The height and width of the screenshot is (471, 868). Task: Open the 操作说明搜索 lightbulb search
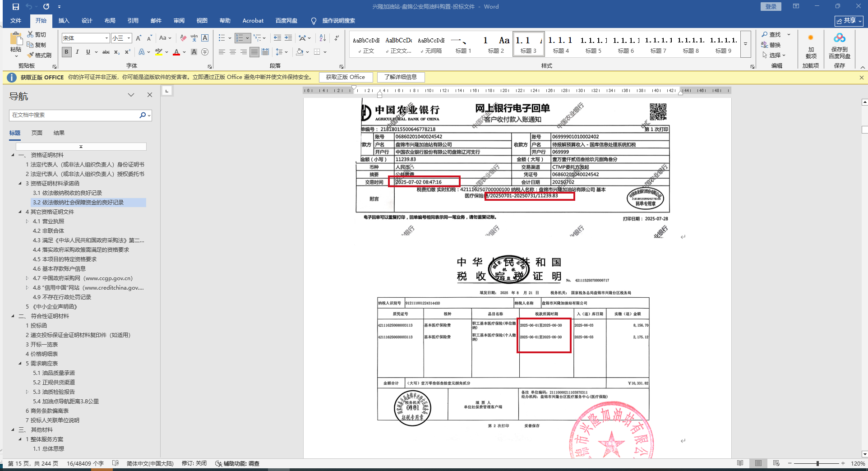click(x=333, y=21)
